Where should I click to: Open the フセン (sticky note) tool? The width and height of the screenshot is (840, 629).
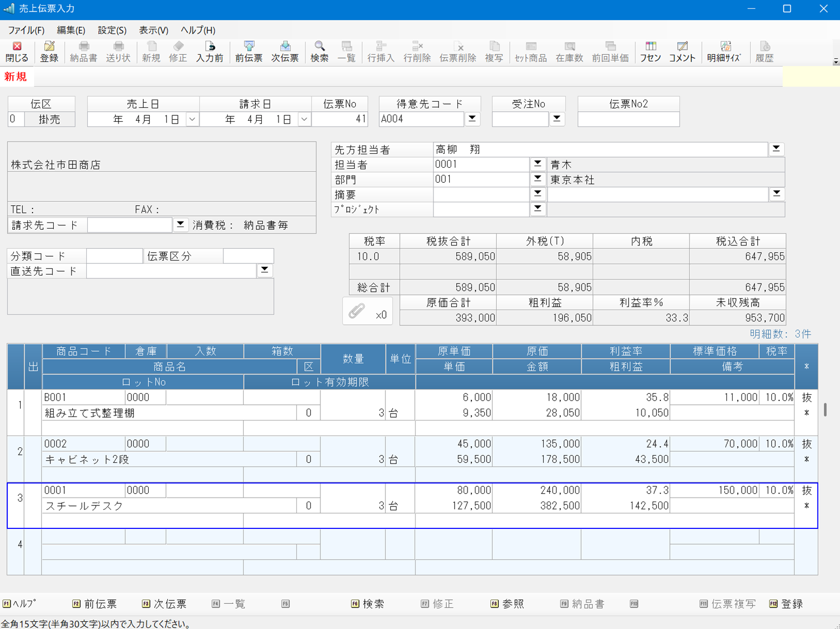click(x=650, y=51)
